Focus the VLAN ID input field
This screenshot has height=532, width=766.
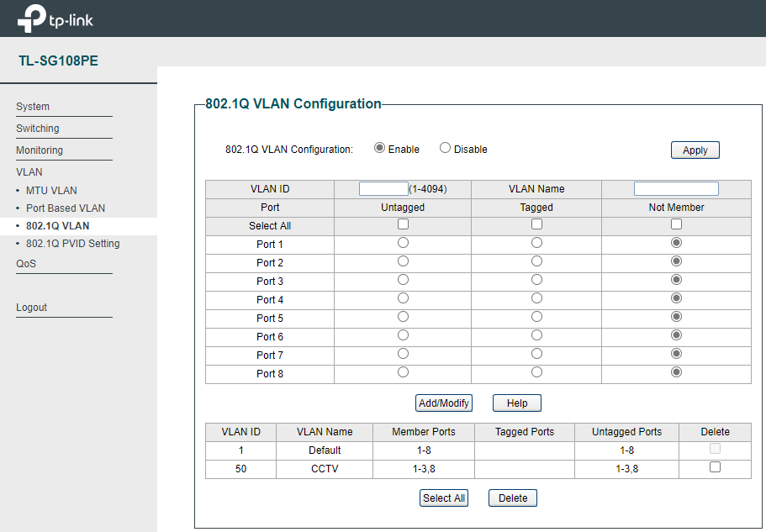(383, 189)
